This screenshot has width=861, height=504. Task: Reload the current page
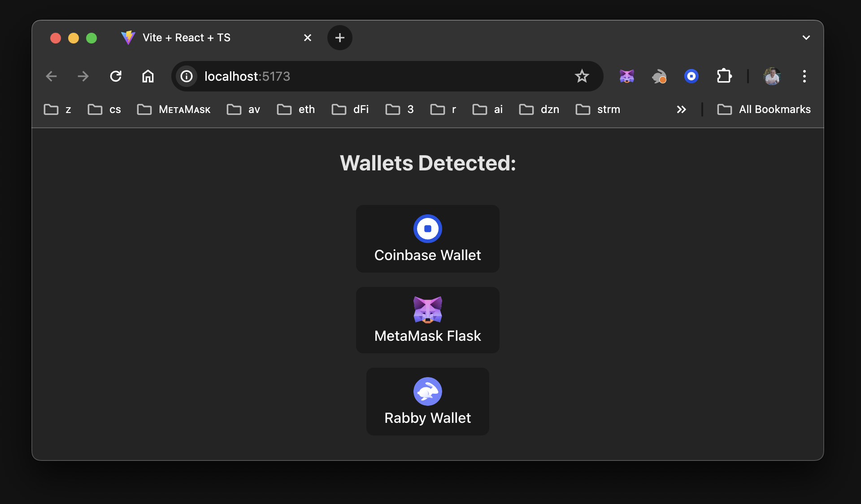pyautogui.click(x=116, y=76)
